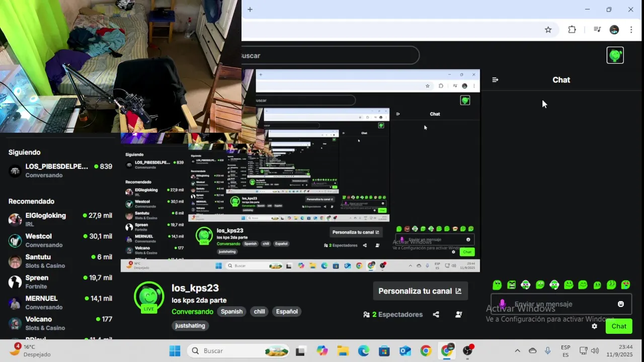The height and width of the screenshot is (362, 644).
Task: Switch to OBS Studio on taskbar
Action: (468, 351)
